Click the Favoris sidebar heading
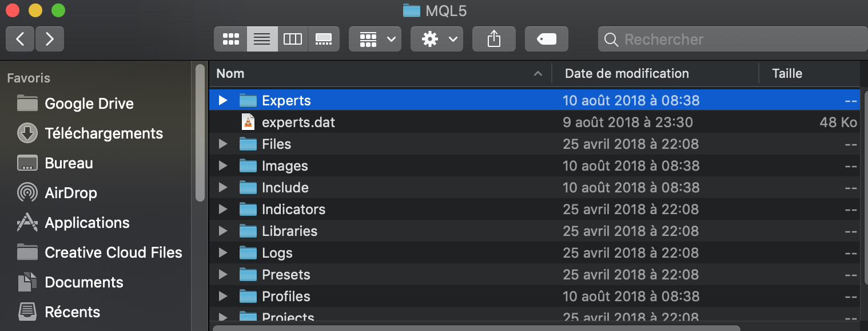Image resolution: width=868 pixels, height=331 pixels. point(29,78)
